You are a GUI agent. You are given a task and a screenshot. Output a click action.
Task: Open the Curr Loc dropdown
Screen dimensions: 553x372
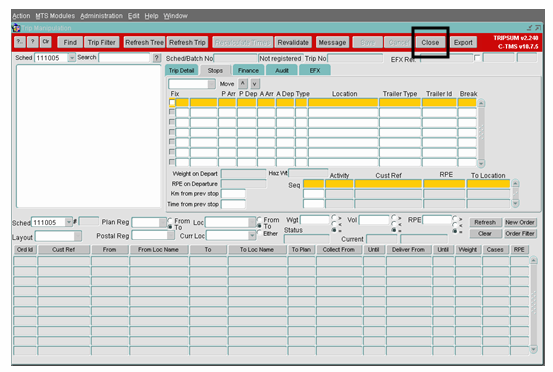pyautogui.click(x=252, y=235)
